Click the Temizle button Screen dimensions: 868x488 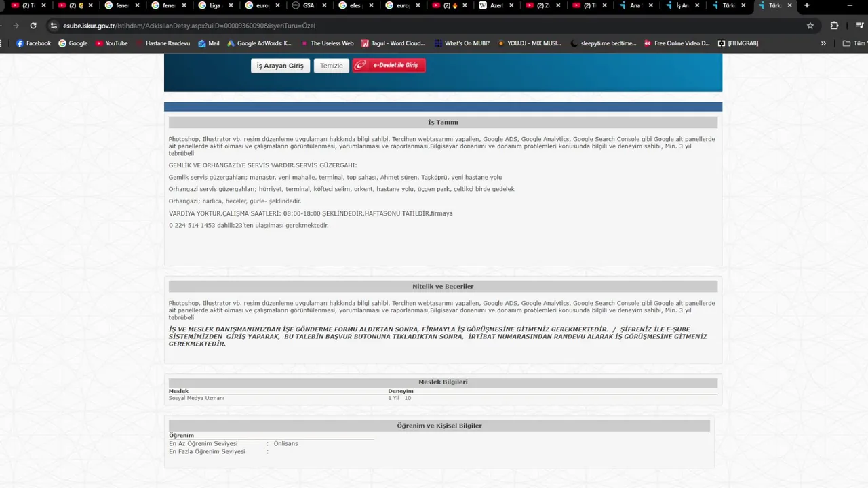point(332,66)
